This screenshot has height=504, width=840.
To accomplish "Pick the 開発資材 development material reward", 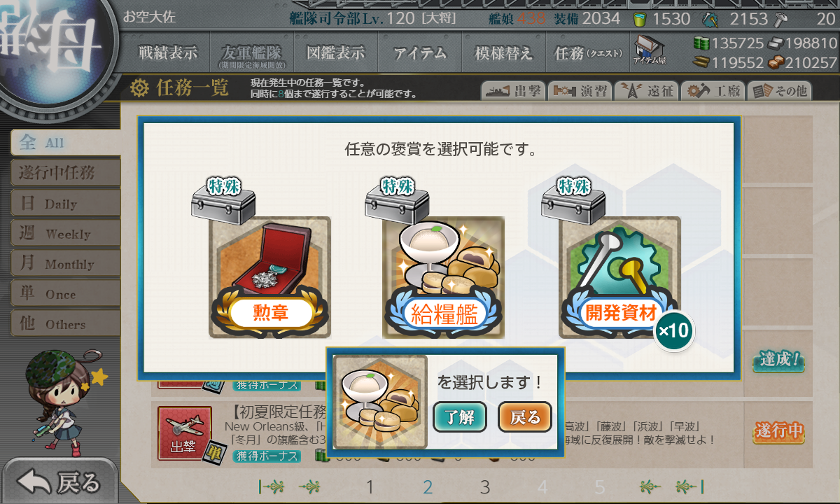I will point(619,277).
